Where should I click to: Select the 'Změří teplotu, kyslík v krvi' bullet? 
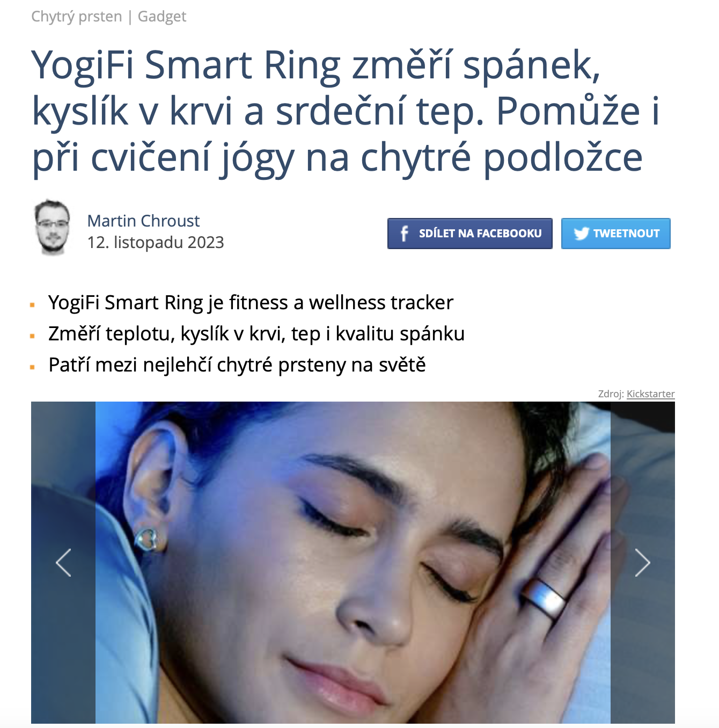256,334
